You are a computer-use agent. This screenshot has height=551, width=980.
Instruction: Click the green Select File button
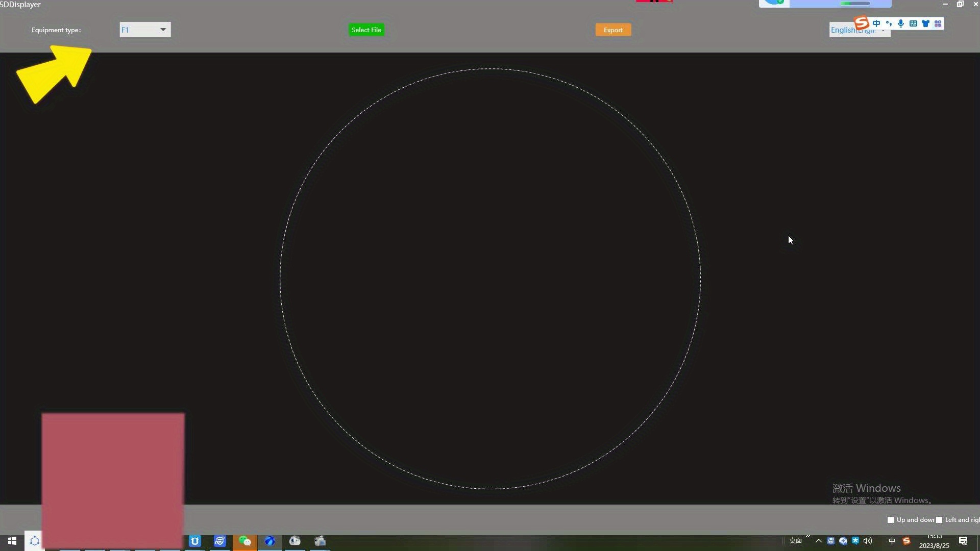point(366,30)
